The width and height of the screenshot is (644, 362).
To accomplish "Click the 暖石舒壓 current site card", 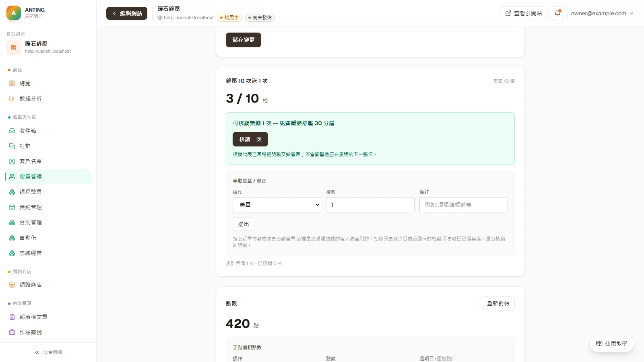I will tap(48, 47).
